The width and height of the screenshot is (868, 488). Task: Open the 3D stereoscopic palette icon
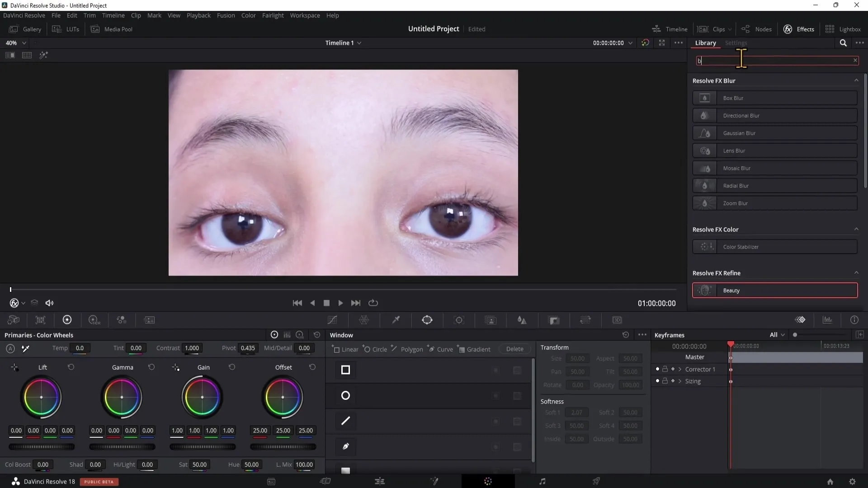click(x=617, y=320)
